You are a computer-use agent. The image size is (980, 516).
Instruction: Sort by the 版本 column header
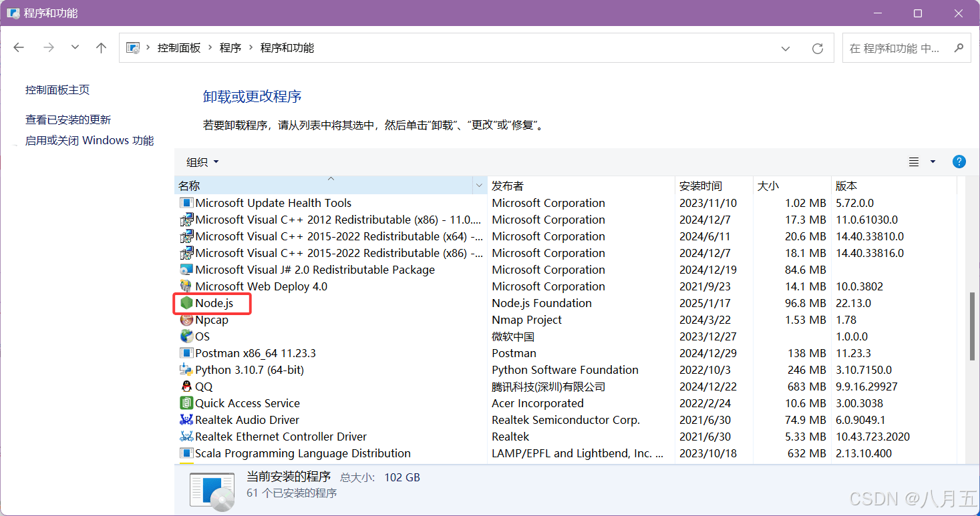[894, 186]
